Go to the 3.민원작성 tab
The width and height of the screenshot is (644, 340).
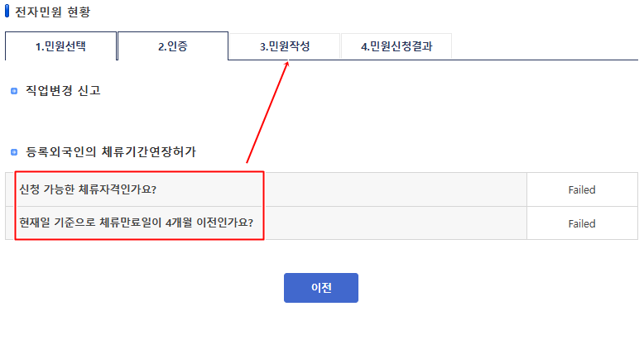(x=284, y=46)
